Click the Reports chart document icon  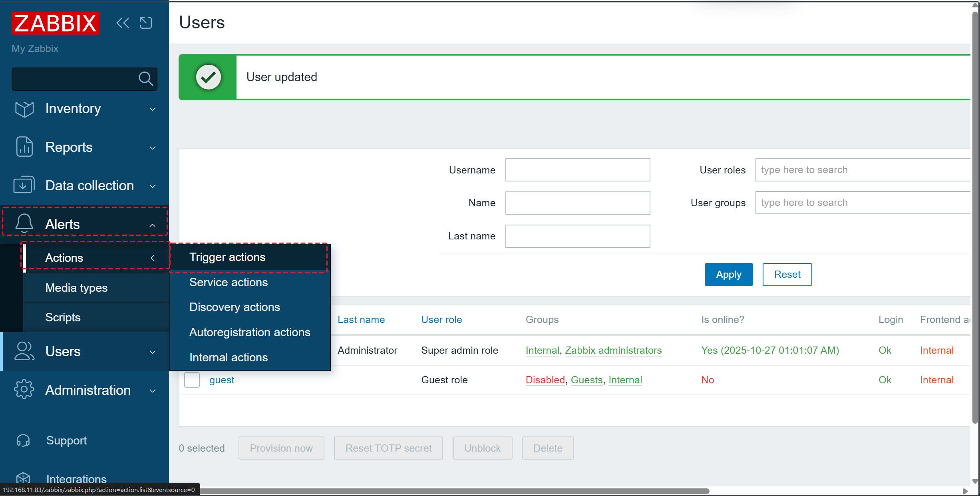(x=24, y=147)
